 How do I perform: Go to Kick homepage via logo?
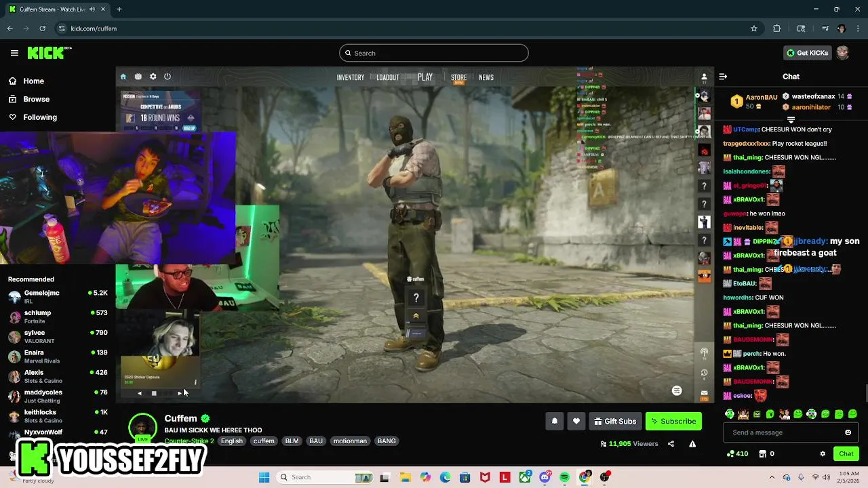(49, 53)
